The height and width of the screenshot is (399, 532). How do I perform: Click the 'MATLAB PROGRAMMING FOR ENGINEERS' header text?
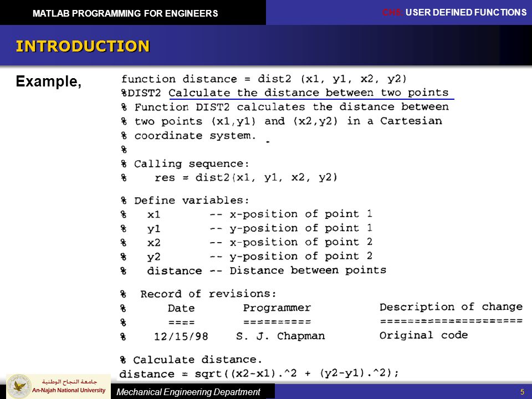tap(125, 13)
